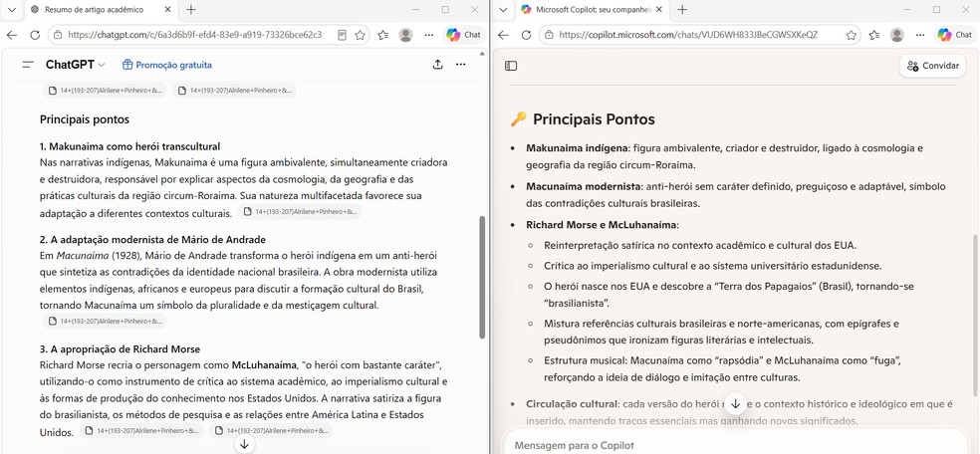The height and width of the screenshot is (454, 980).
Task: Open profile avatar in Copilot window
Action: tap(897, 35)
